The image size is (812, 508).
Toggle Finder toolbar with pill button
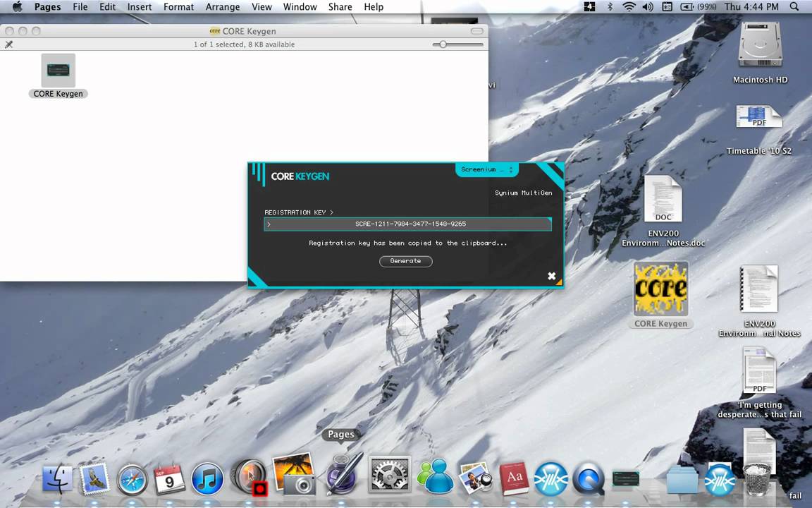click(477, 31)
